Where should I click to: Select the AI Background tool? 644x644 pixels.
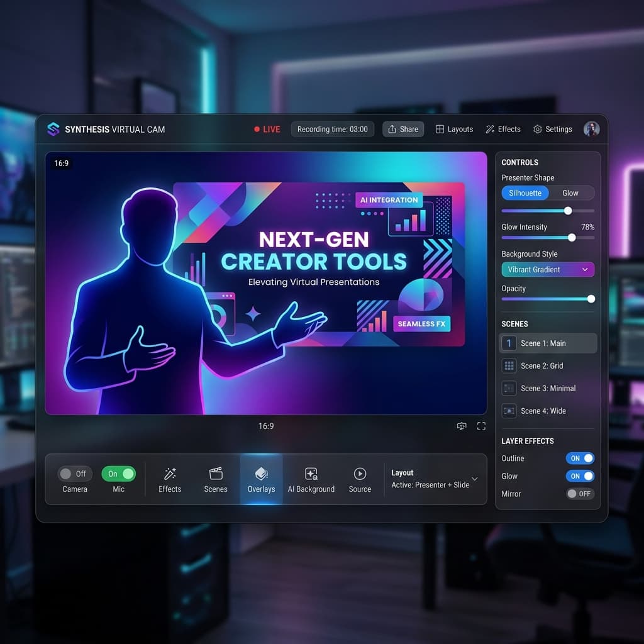[x=311, y=475]
